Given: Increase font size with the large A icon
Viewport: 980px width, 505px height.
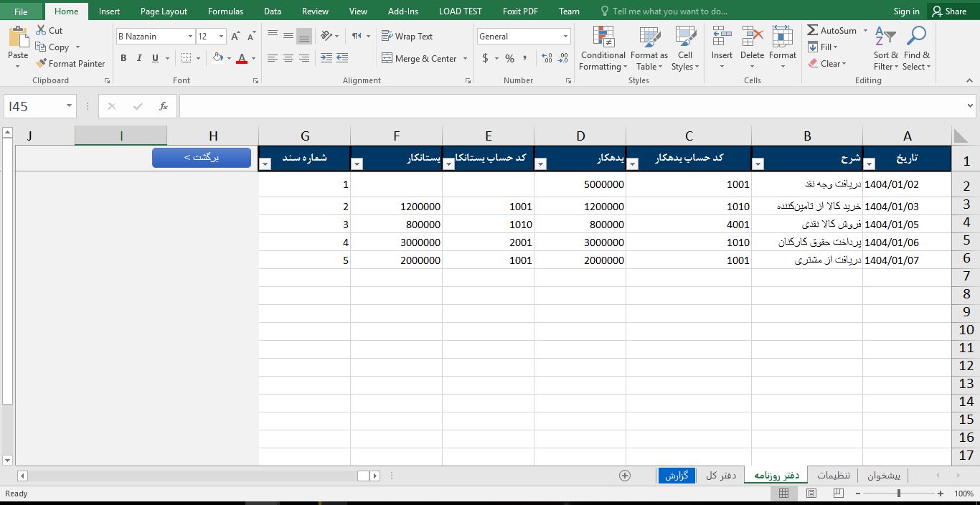Looking at the screenshot, I should (x=235, y=36).
